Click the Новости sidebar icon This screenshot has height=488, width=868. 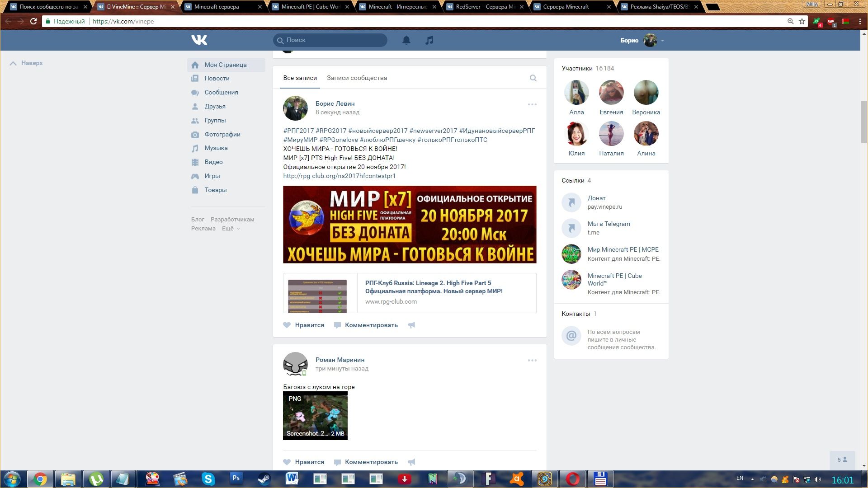tap(195, 79)
